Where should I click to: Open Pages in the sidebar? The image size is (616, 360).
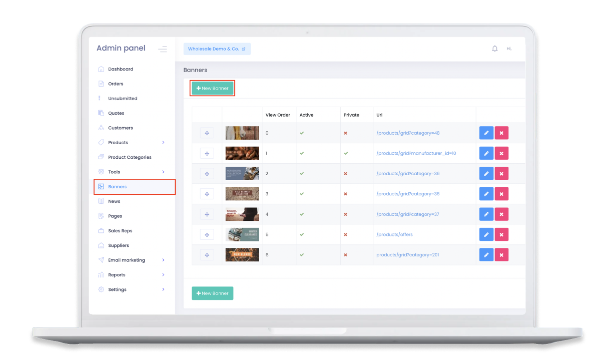point(115,216)
